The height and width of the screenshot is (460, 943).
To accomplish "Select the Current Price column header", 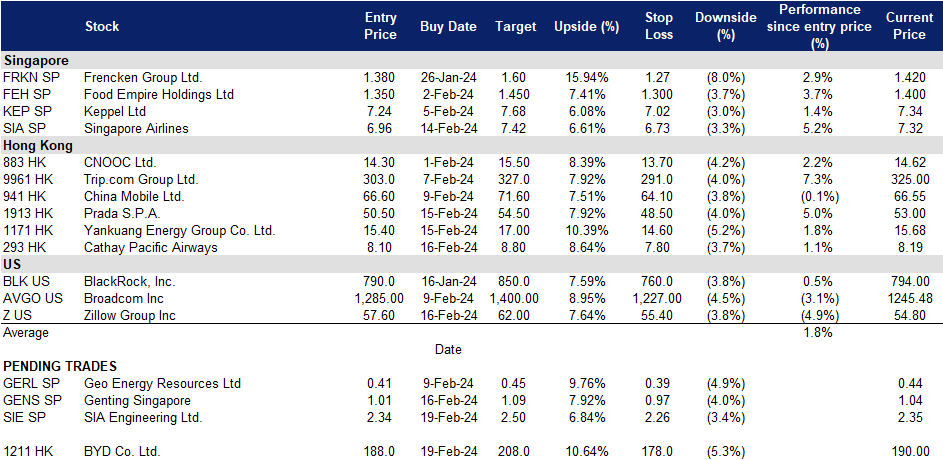I will [909, 26].
